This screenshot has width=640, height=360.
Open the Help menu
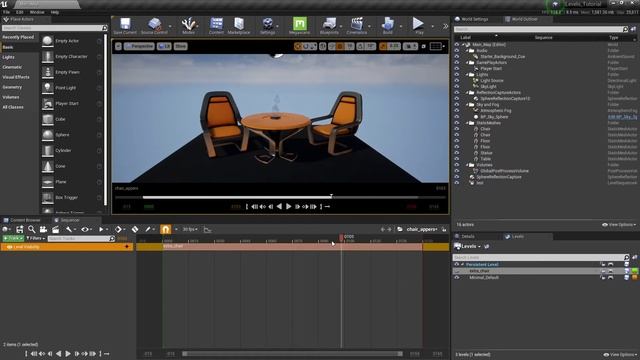[55, 12]
